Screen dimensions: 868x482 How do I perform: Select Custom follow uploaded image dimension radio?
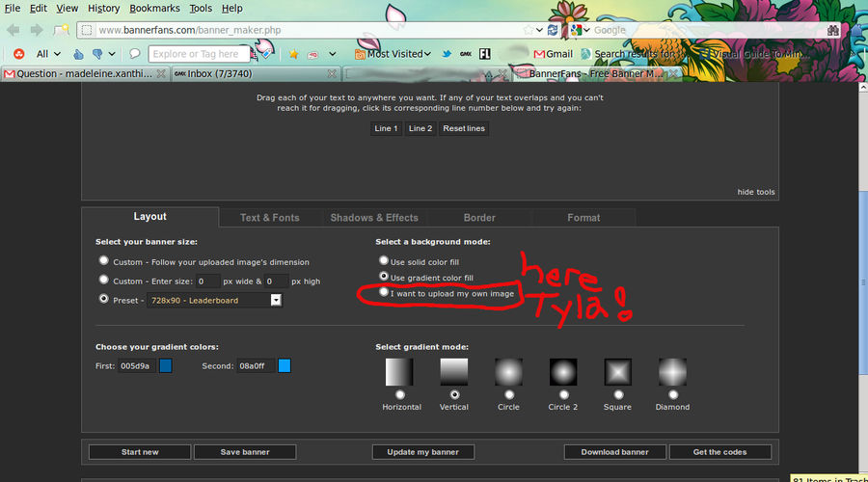(x=103, y=260)
